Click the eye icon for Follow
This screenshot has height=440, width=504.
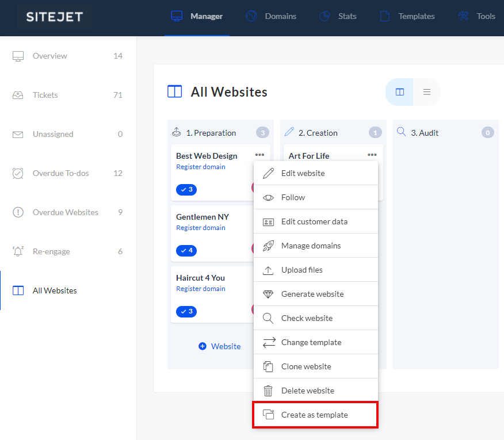(x=268, y=197)
